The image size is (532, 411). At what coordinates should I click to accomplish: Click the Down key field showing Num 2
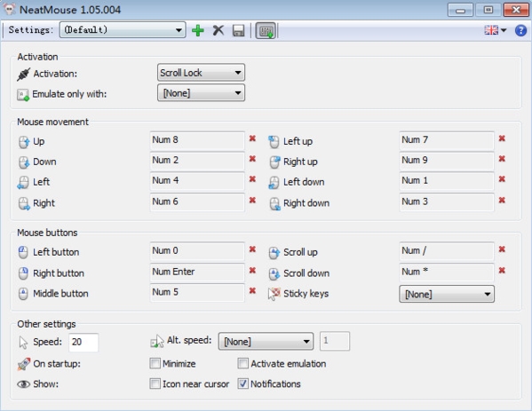pos(197,161)
